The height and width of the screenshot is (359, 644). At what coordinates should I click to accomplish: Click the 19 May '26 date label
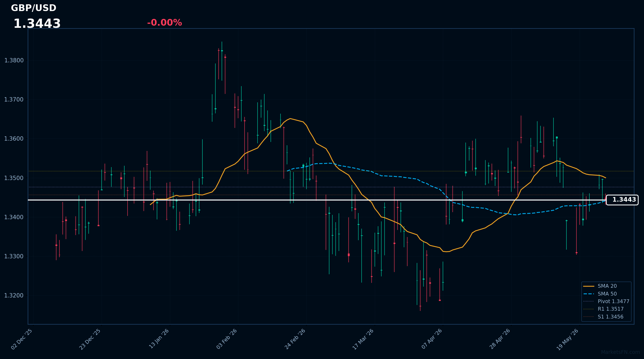(x=568, y=340)
